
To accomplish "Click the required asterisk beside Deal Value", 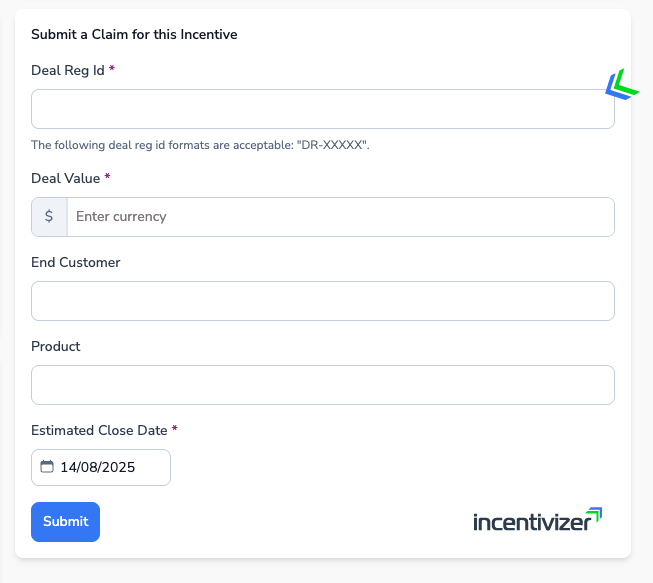I will [x=107, y=177].
